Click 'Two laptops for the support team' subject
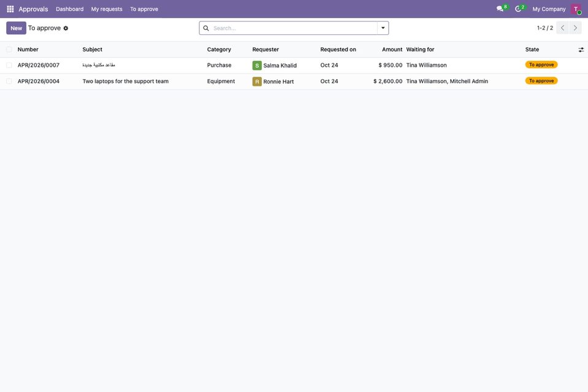 pos(125,82)
